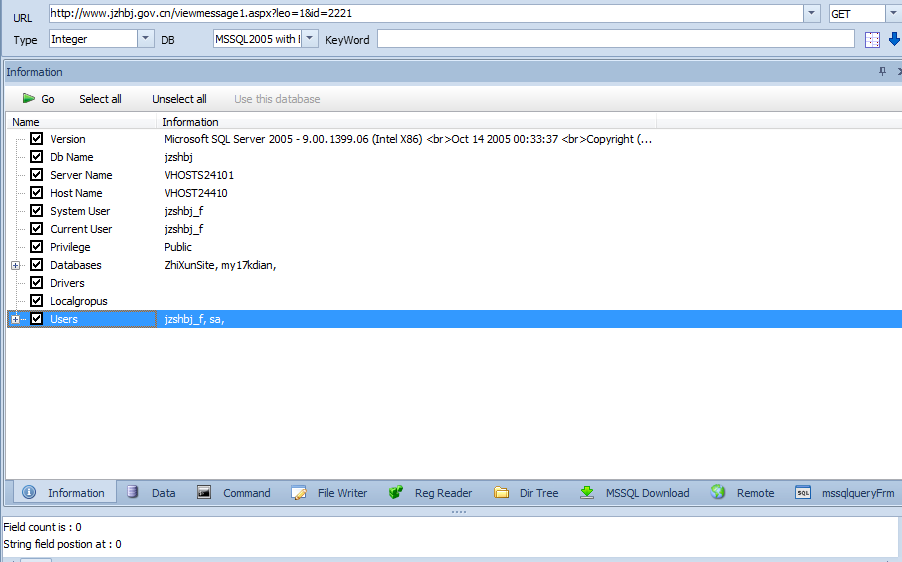Click the Command tab's terminal icon
The image size is (902, 562).
(204, 492)
